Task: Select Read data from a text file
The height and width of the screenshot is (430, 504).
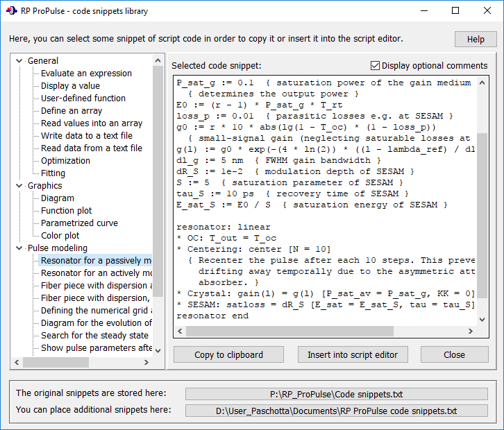Action: [x=91, y=148]
